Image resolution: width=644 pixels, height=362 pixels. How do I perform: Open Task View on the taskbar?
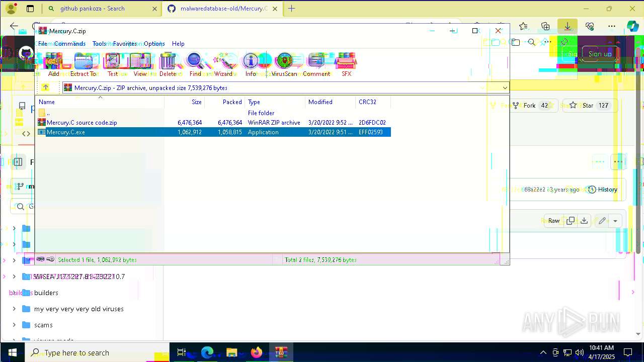(x=182, y=352)
